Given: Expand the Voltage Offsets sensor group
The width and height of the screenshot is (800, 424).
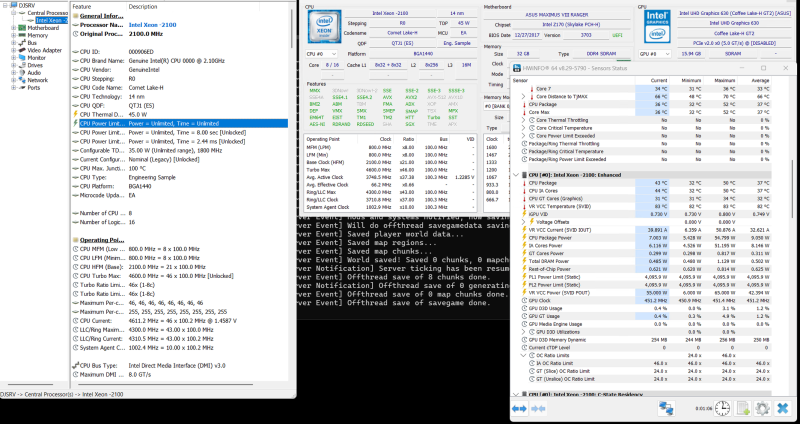Looking at the screenshot, I should [x=524, y=222].
